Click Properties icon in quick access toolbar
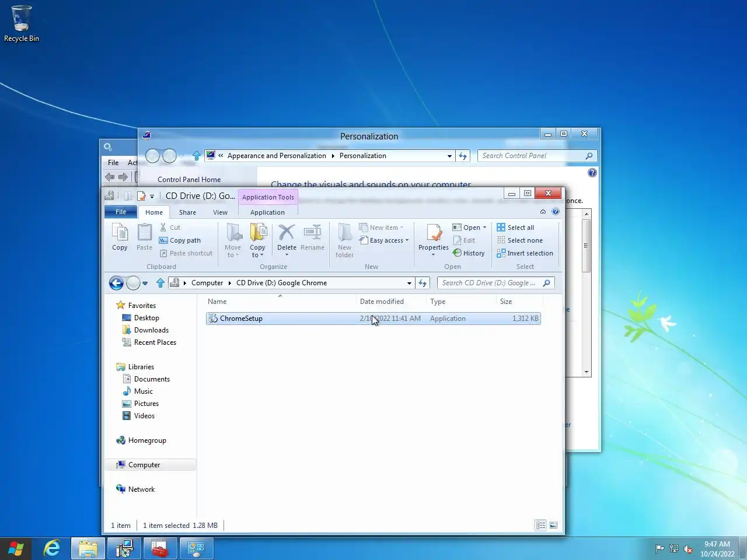This screenshot has height=560, width=747. pos(141,196)
